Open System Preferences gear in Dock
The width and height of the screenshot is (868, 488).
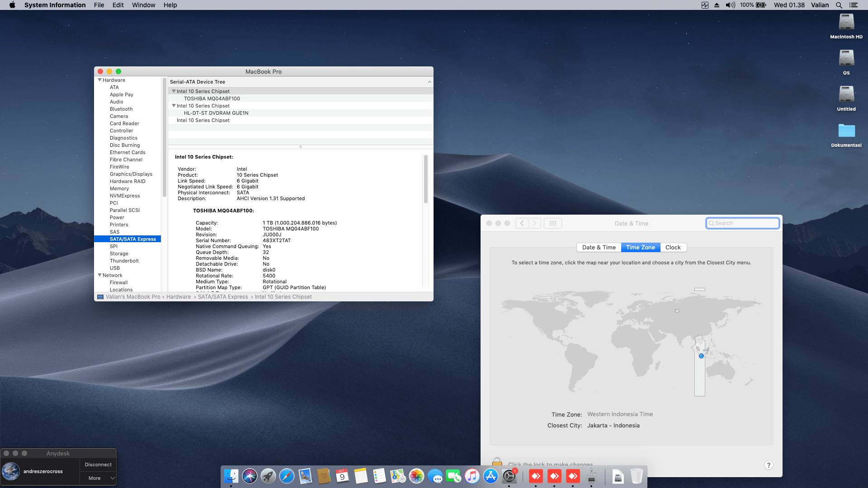509,476
